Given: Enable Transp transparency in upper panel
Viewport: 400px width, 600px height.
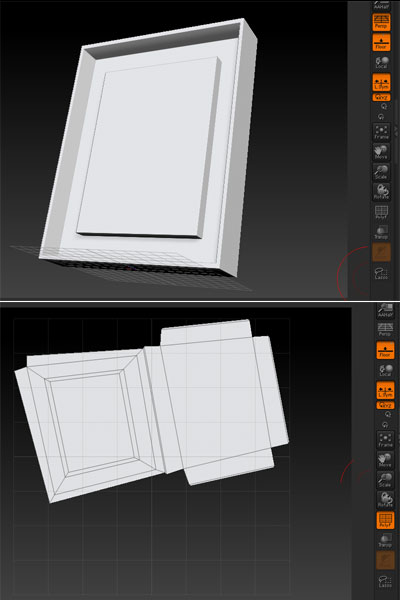Looking at the screenshot, I should click(x=381, y=232).
